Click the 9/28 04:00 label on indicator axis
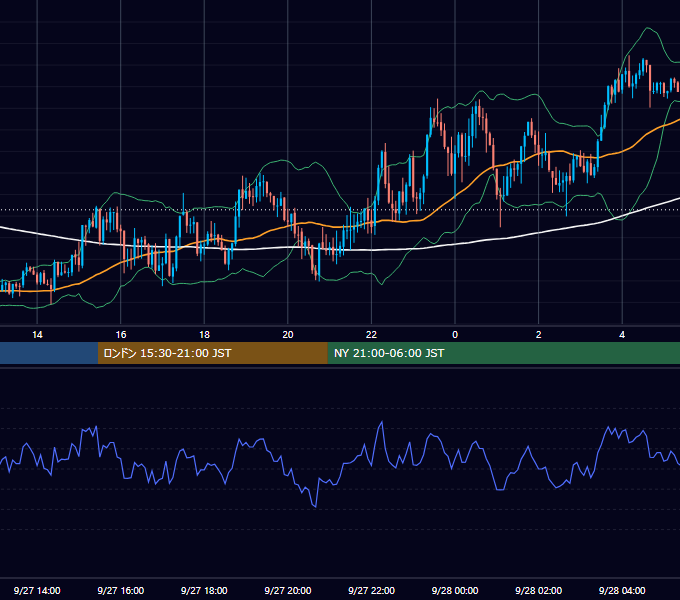The image size is (680, 600). [x=622, y=590]
